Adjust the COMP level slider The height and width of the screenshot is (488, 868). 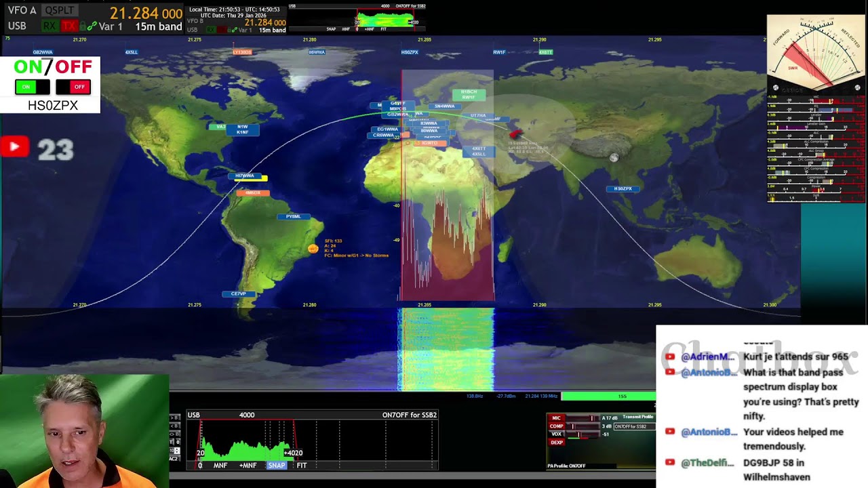pos(583,426)
